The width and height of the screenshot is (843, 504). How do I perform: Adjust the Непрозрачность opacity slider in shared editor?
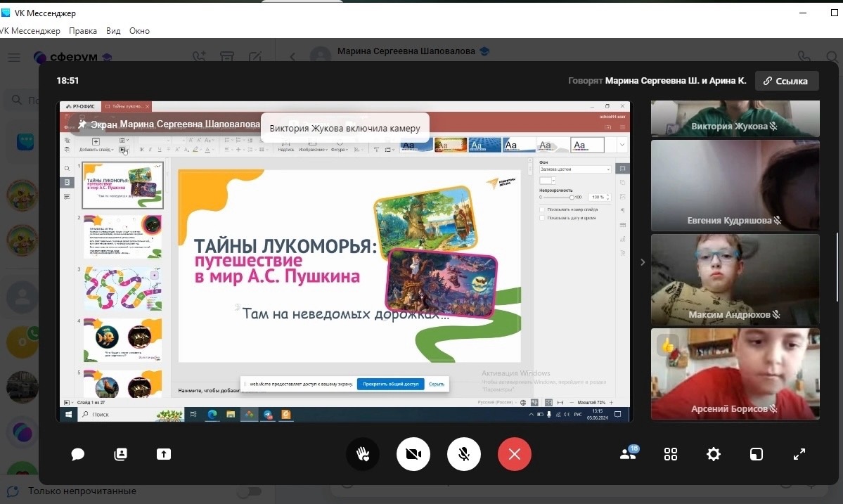[572, 198]
